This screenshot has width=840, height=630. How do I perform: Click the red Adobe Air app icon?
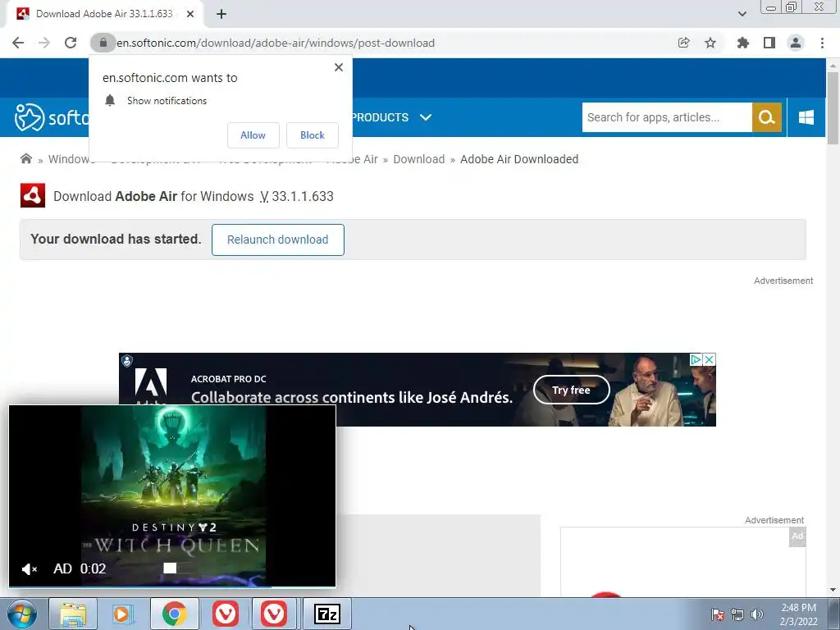click(33, 195)
